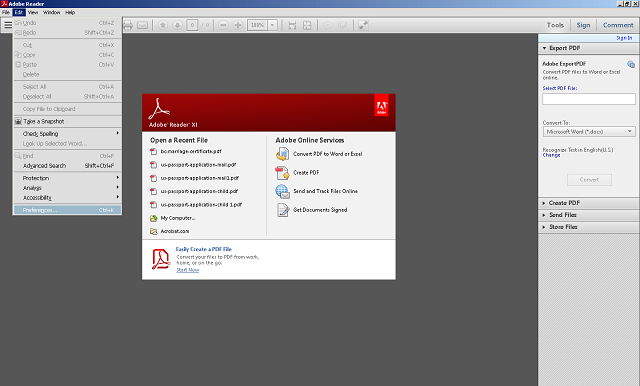Click Select PDF File label link
Viewport: 640px width, 386px height.
pyautogui.click(x=560, y=88)
